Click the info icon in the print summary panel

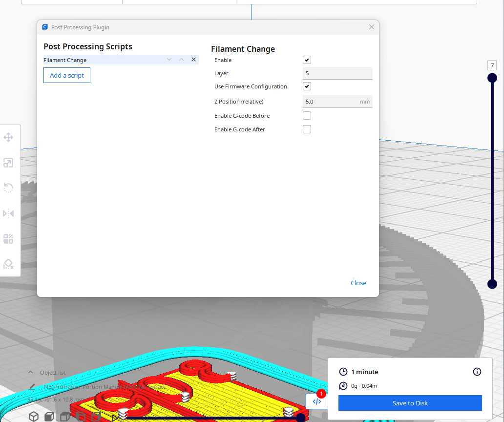coord(477,372)
